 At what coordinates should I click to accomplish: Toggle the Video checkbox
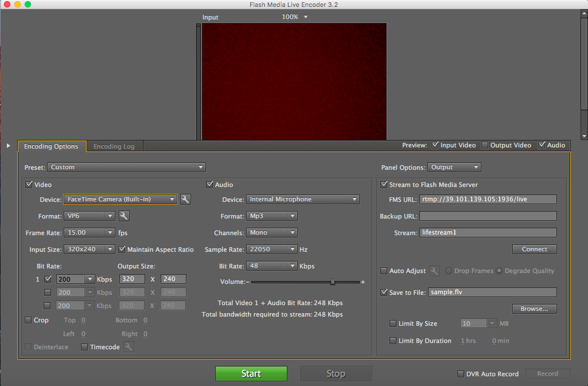tap(29, 184)
